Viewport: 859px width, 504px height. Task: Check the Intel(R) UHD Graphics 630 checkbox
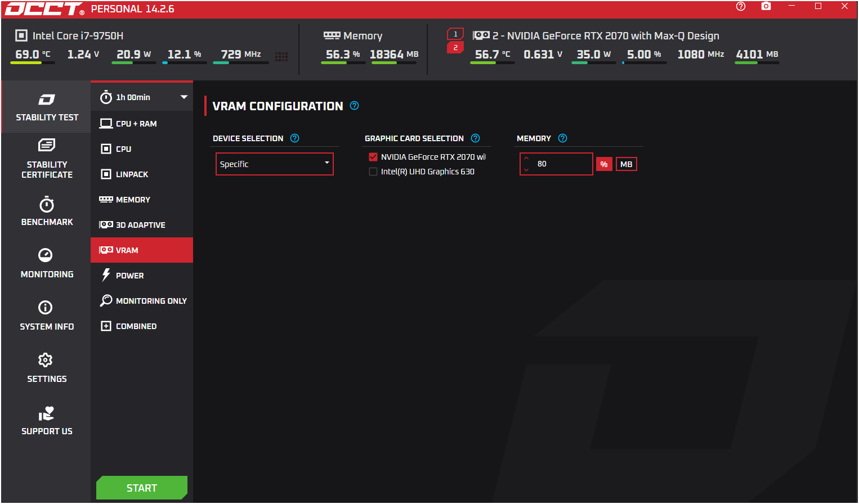point(373,172)
